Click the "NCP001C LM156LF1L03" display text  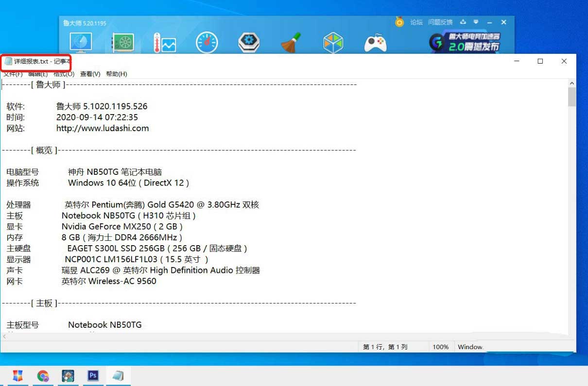pyautogui.click(x=111, y=259)
